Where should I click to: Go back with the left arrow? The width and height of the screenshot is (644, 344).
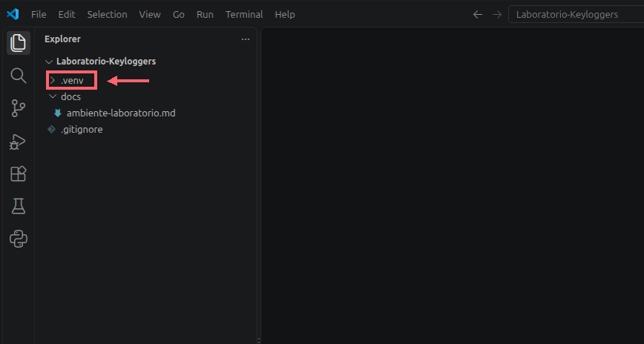click(477, 14)
